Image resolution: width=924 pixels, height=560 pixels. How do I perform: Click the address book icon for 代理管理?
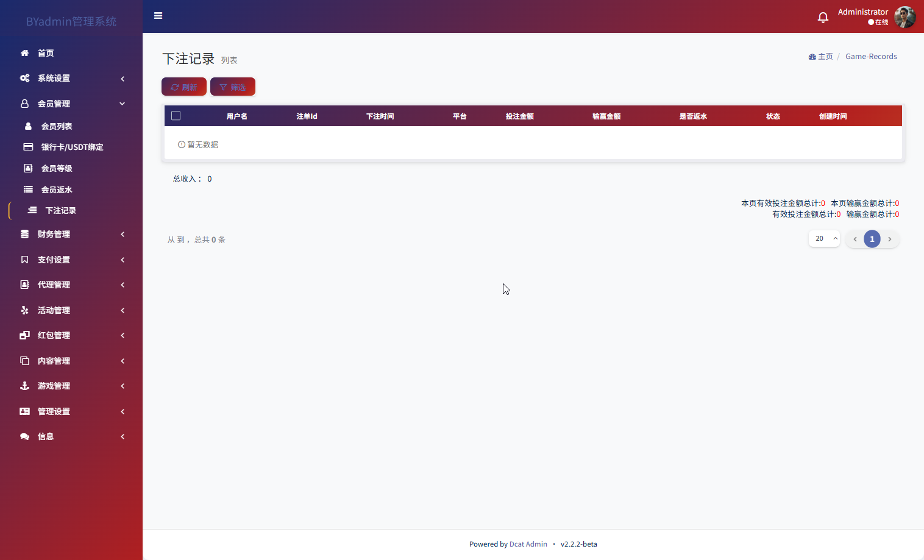24,285
